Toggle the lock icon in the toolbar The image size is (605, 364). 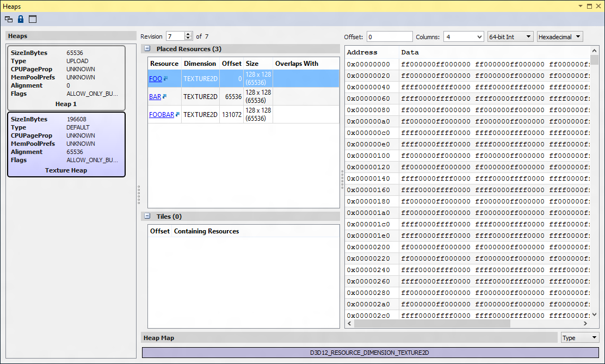tap(21, 19)
